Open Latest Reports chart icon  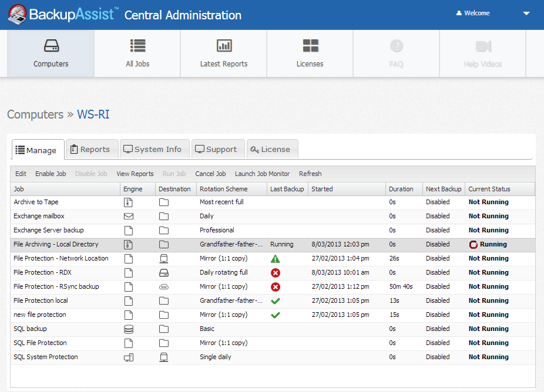coord(224,45)
